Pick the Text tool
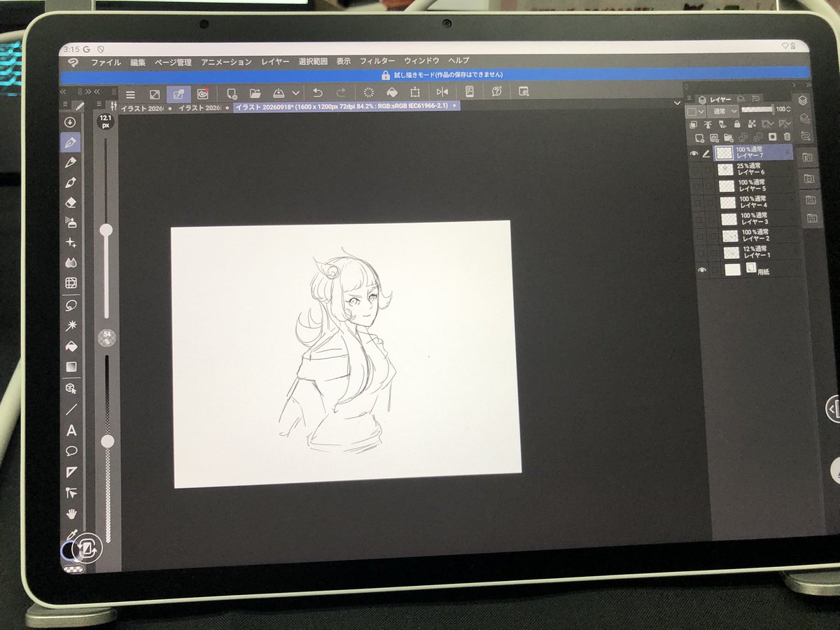Viewport: 840px width, 630px height. tap(71, 430)
